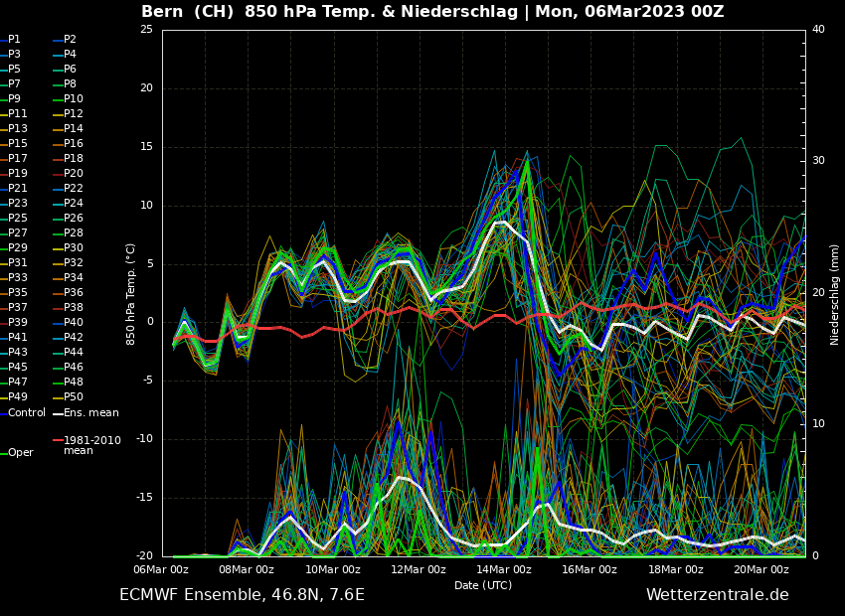The height and width of the screenshot is (616, 845).
Task: Click the 30 tick on Niederschlag axis
Action: pyautogui.click(x=818, y=161)
